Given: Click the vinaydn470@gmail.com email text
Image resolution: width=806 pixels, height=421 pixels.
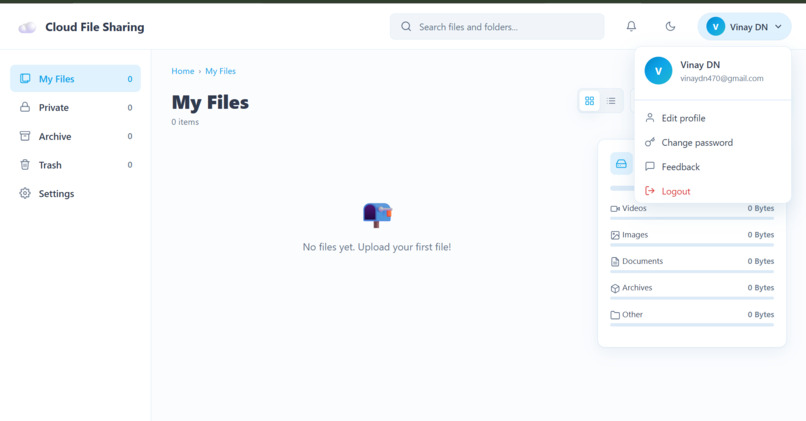Looking at the screenshot, I should coord(722,79).
